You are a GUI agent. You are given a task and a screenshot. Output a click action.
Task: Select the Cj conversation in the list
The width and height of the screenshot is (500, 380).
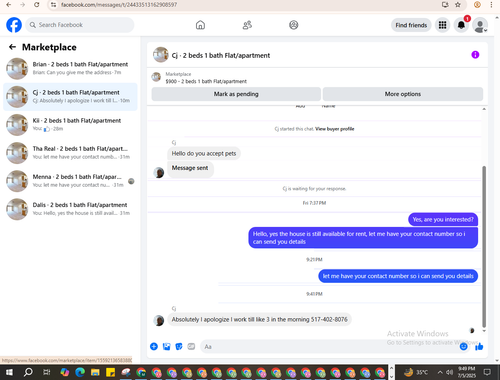(x=70, y=96)
